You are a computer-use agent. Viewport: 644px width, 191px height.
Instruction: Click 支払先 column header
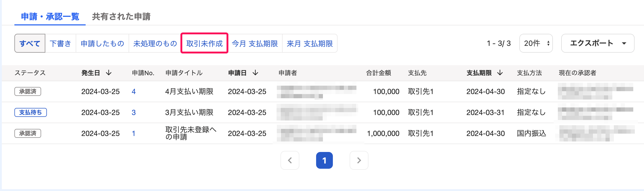click(x=417, y=73)
